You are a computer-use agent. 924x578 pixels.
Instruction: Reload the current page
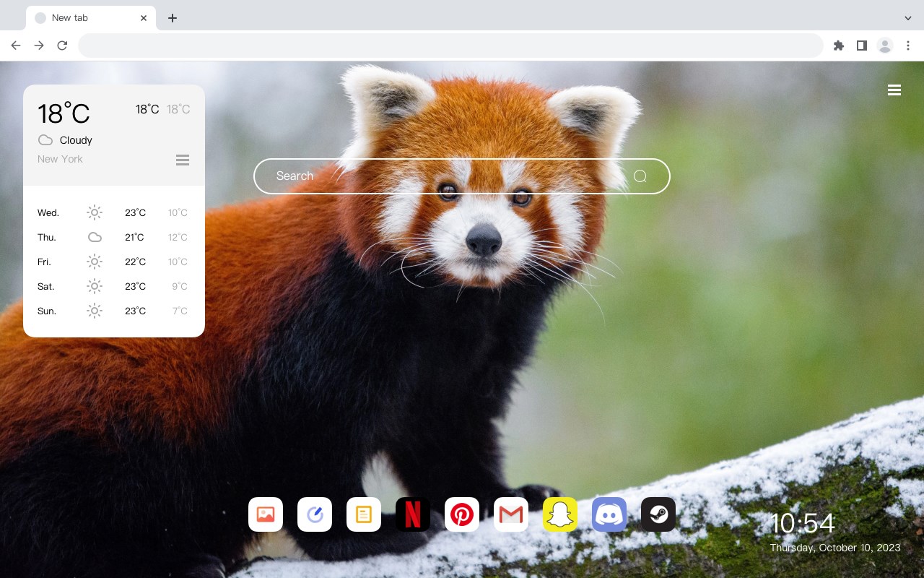click(62, 46)
